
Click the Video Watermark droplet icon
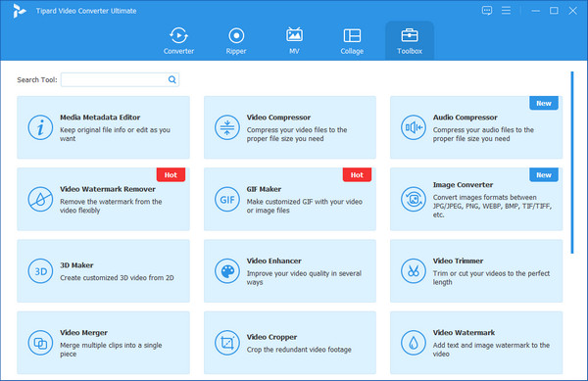point(414,343)
